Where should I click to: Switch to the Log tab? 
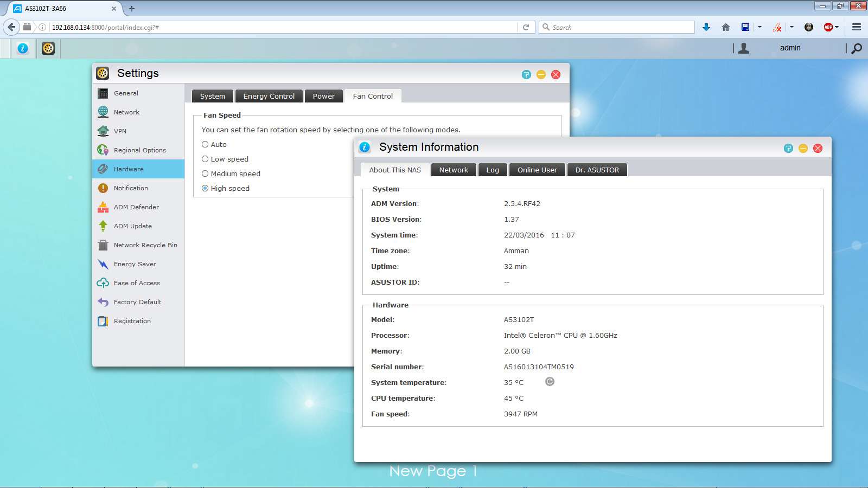pos(493,170)
